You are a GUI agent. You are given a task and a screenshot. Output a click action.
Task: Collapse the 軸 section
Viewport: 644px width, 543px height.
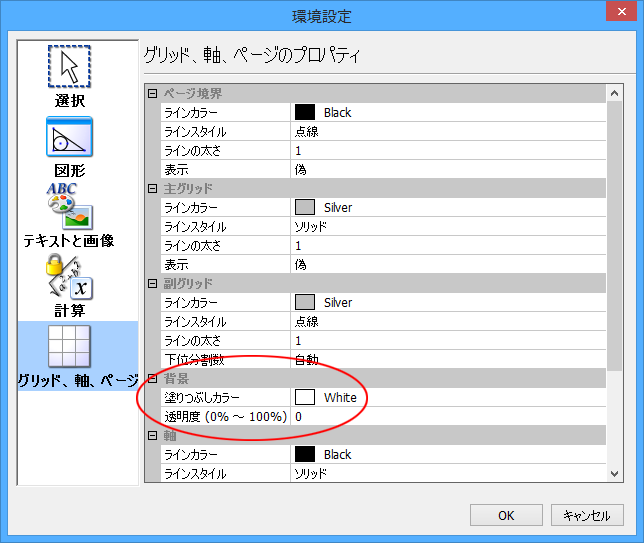(153, 436)
